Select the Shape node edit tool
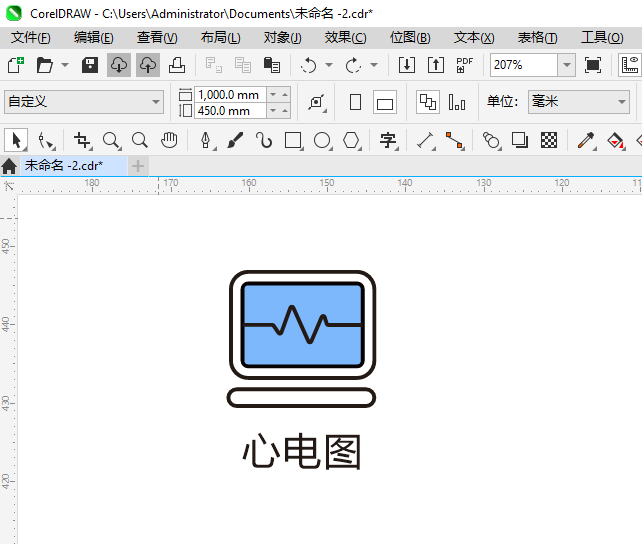 [46, 140]
